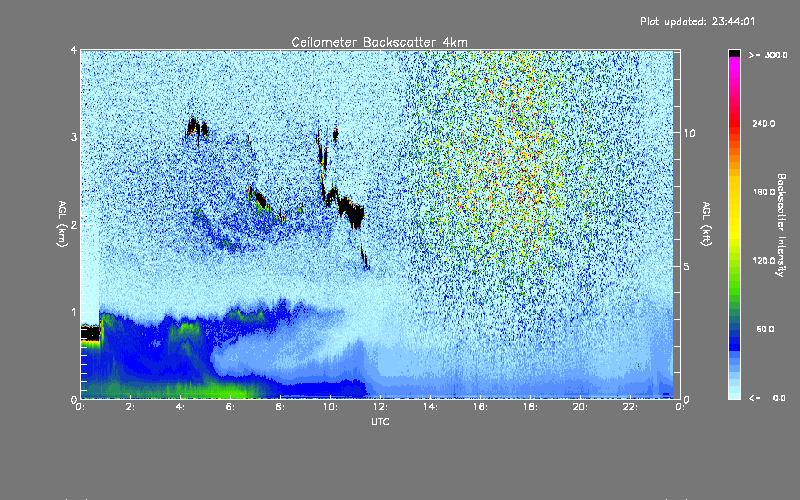Image resolution: width=800 pixels, height=500 pixels.
Task: Click the UTC x-axis label
Action: coord(380,421)
